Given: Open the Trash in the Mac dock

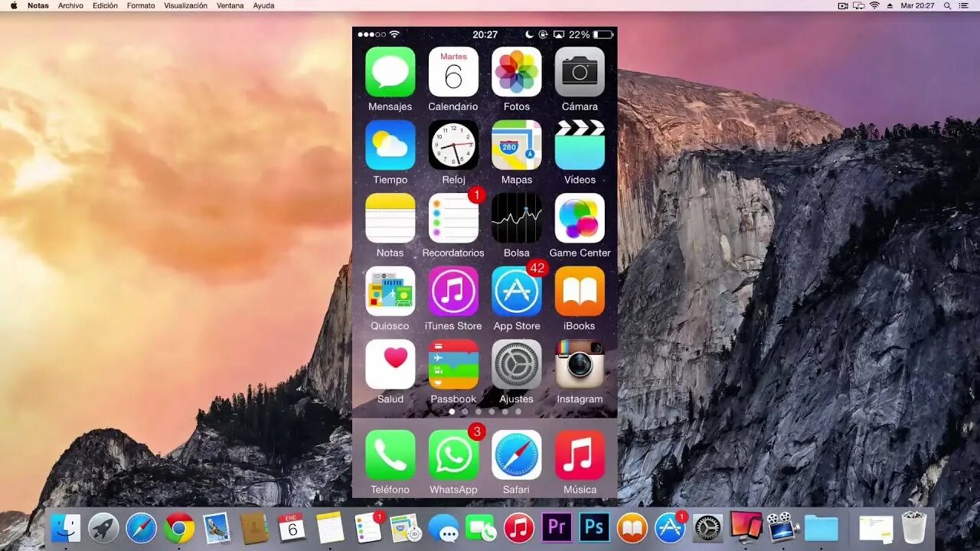Looking at the screenshot, I should pyautogui.click(x=913, y=528).
